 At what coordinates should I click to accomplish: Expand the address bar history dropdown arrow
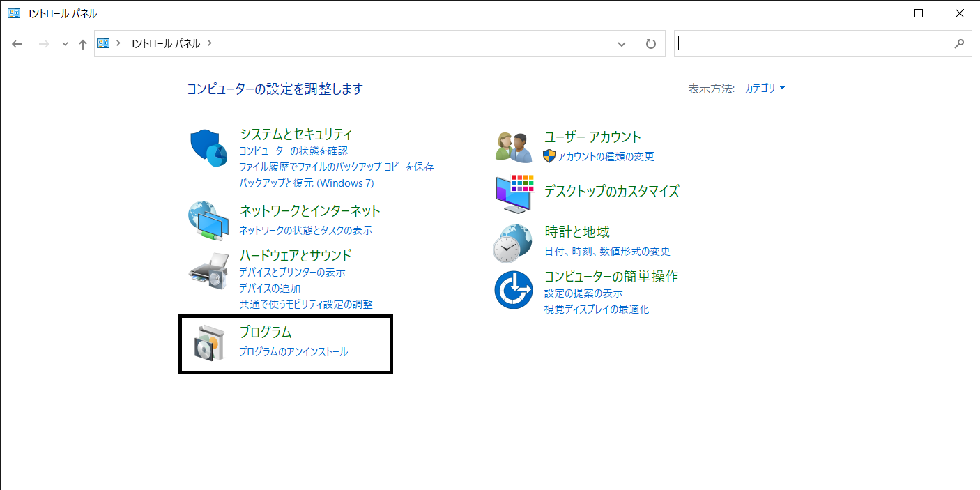622,44
